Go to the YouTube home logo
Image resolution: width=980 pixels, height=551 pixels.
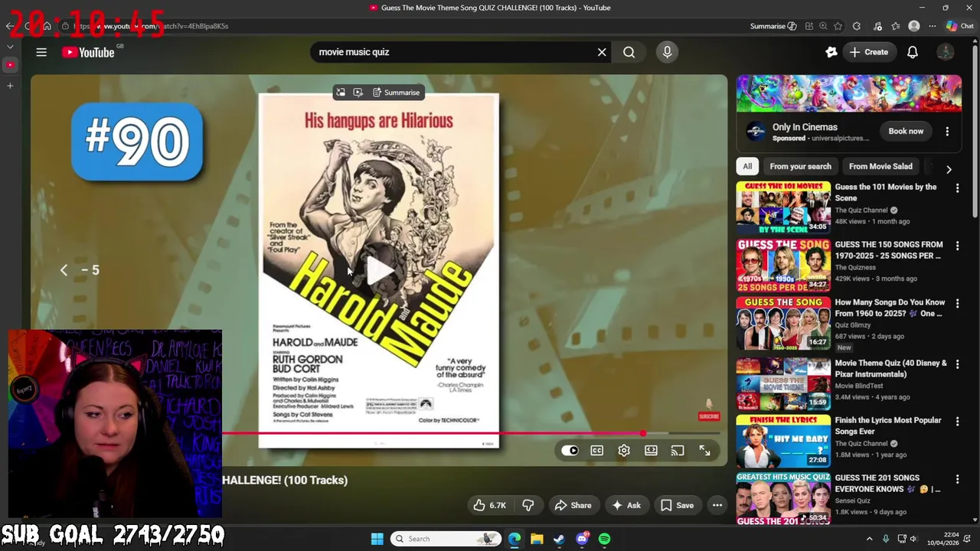pyautogui.click(x=88, y=52)
